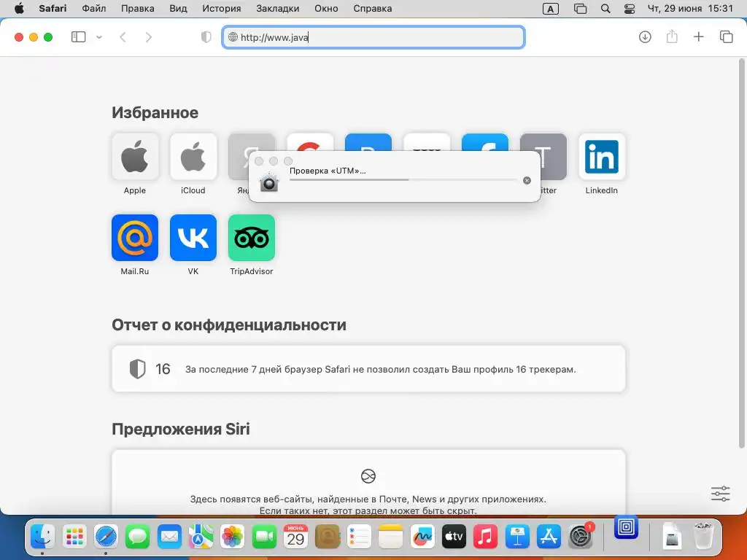
Task: Open the privacy report card with 16 trackers
Action: point(368,369)
